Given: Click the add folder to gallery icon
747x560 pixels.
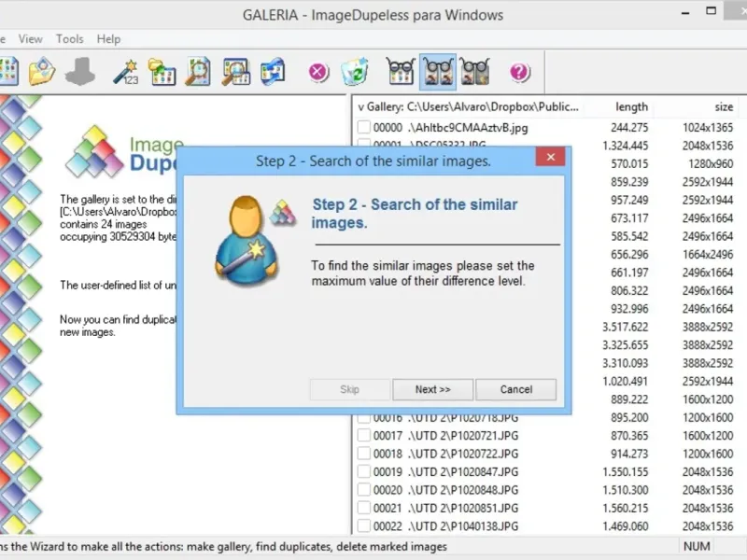Looking at the screenshot, I should (x=162, y=72).
